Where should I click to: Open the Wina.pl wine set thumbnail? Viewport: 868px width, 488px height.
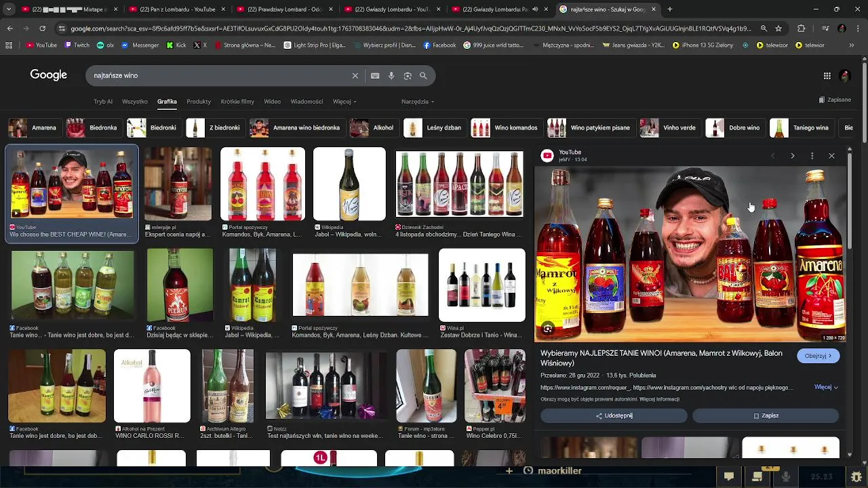[x=482, y=285]
